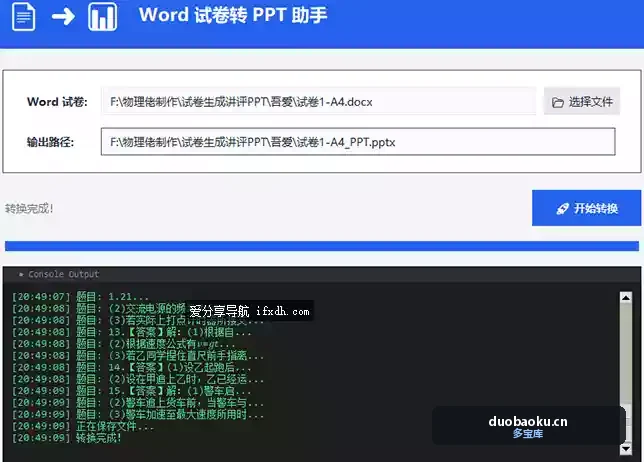This screenshot has width=644, height=462.
Task: Click the title Word 试卷转 PPT 助手
Action: (233, 15)
